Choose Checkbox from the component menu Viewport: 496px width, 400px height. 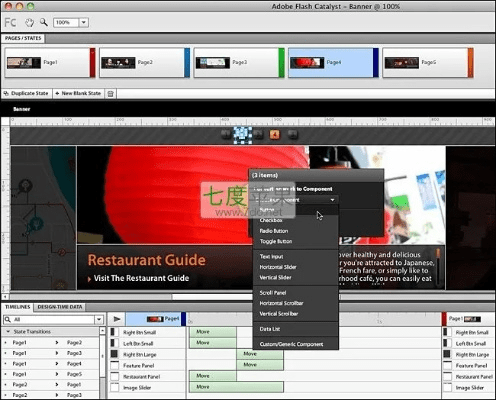[x=296, y=220]
